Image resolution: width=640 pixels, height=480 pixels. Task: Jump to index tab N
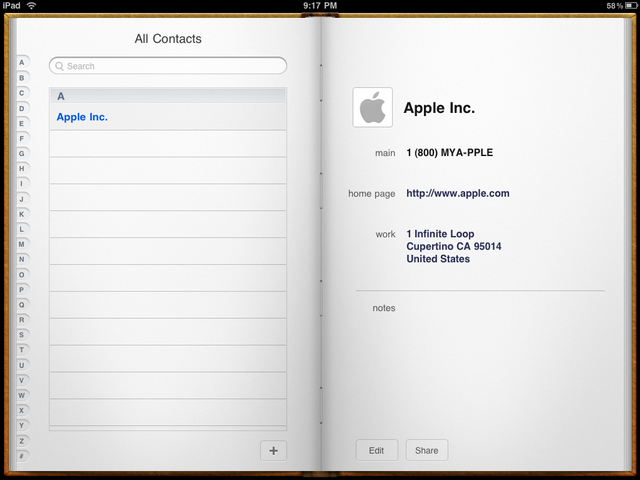(22, 259)
